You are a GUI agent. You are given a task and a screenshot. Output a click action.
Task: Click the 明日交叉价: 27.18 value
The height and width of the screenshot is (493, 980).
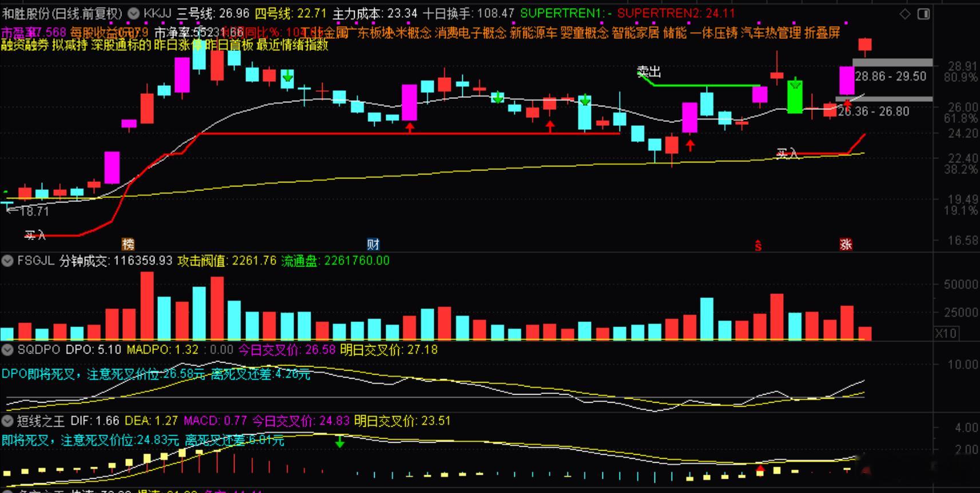pyautogui.click(x=388, y=349)
